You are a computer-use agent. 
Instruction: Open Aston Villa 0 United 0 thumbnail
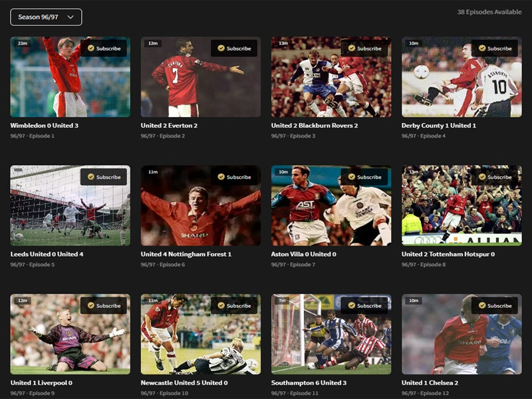coord(331,205)
